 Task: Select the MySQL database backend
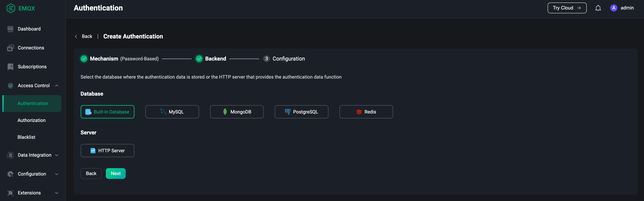172,111
